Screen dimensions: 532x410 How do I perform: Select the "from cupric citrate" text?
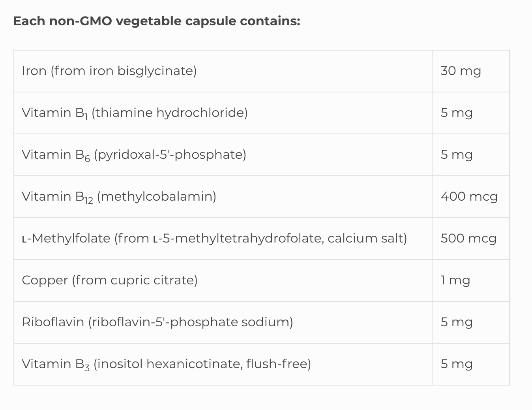click(x=135, y=280)
